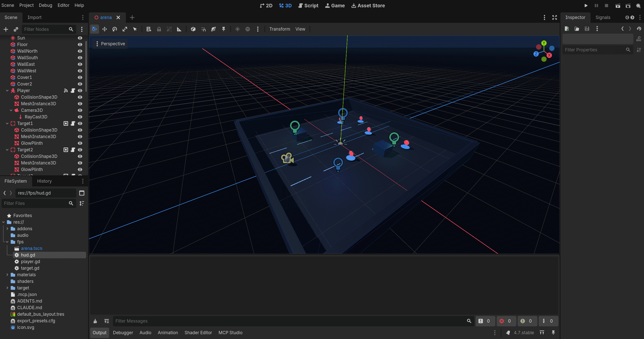The image size is (644, 339).
Task: Hide the WallNorth node
Action: pyautogui.click(x=80, y=51)
